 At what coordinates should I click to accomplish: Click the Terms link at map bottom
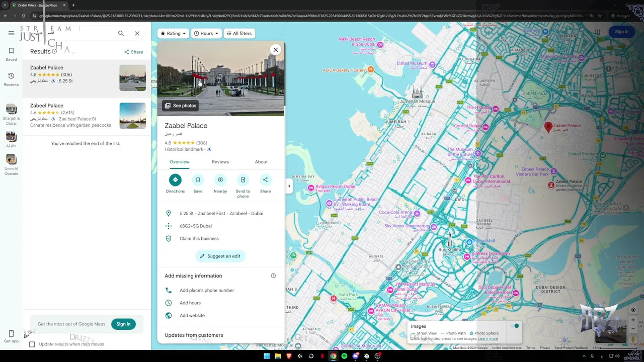click(x=530, y=348)
